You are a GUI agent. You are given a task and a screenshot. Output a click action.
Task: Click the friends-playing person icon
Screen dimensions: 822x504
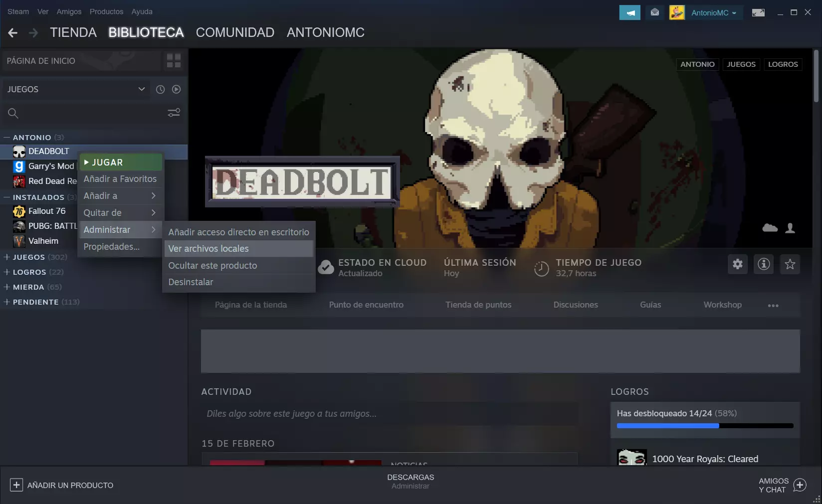(790, 228)
